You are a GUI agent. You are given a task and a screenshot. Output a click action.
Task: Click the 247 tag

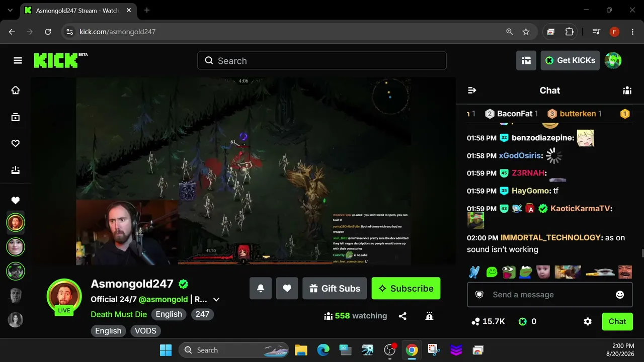[202, 314]
